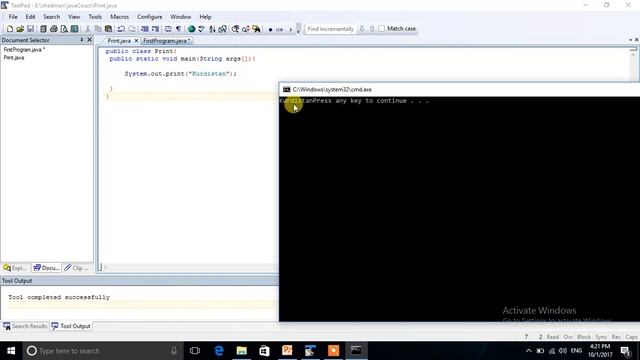Click the Compare Files toolbar icon

[x=223, y=29]
